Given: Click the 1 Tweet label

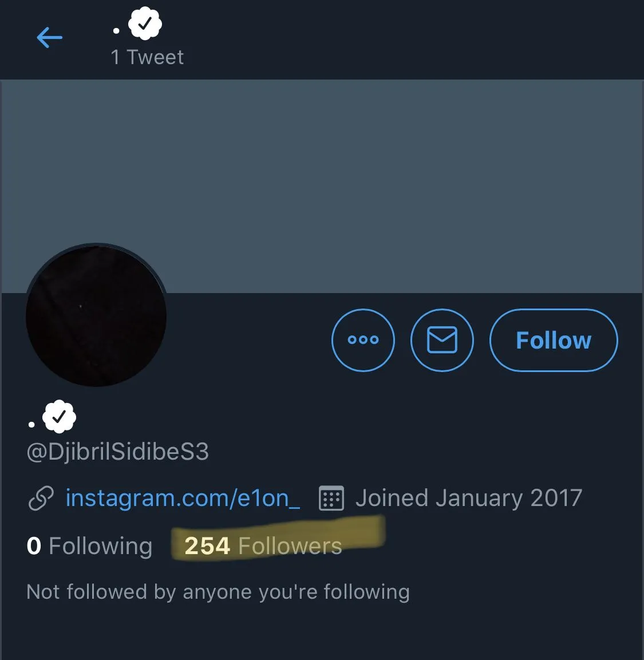Looking at the screenshot, I should [x=147, y=56].
